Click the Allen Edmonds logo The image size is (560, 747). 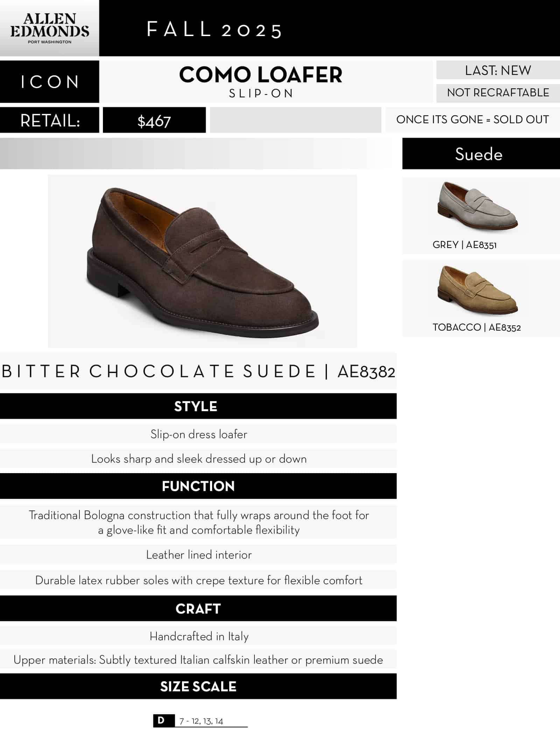pos(49,28)
